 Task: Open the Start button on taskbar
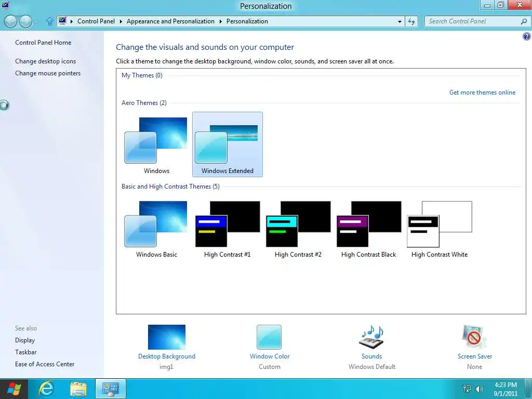(x=14, y=389)
